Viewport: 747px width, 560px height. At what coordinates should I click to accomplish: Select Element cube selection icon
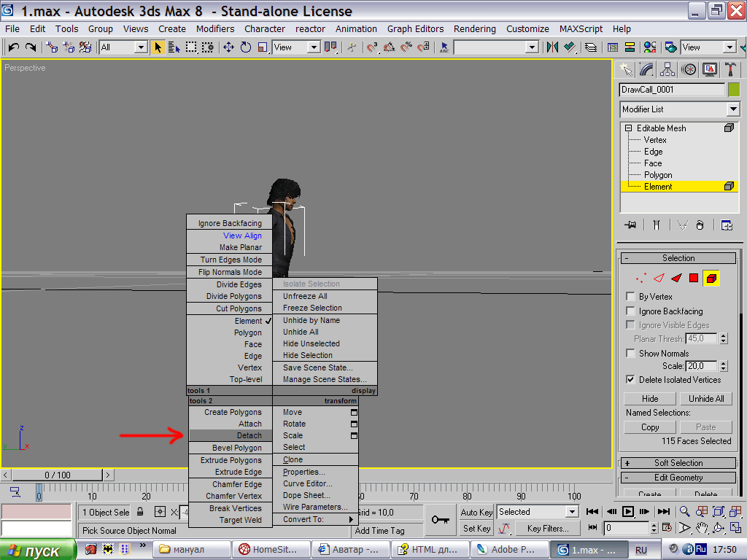(x=711, y=278)
